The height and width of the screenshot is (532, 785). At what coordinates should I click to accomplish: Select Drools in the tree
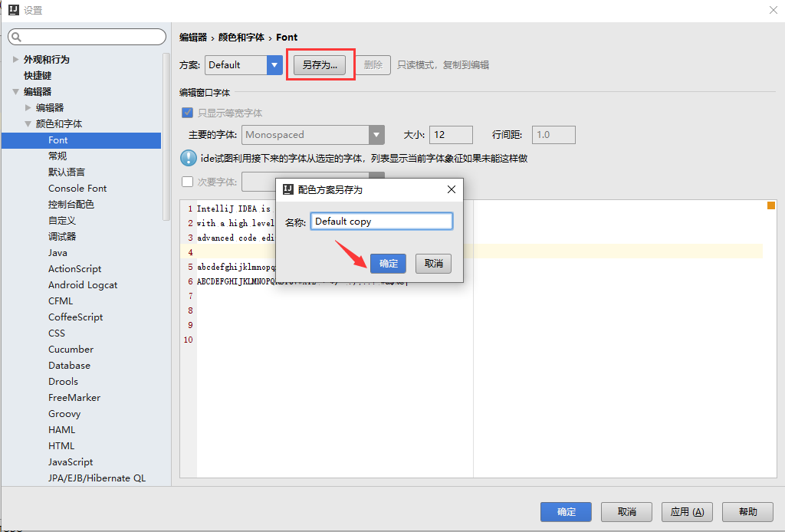63,381
